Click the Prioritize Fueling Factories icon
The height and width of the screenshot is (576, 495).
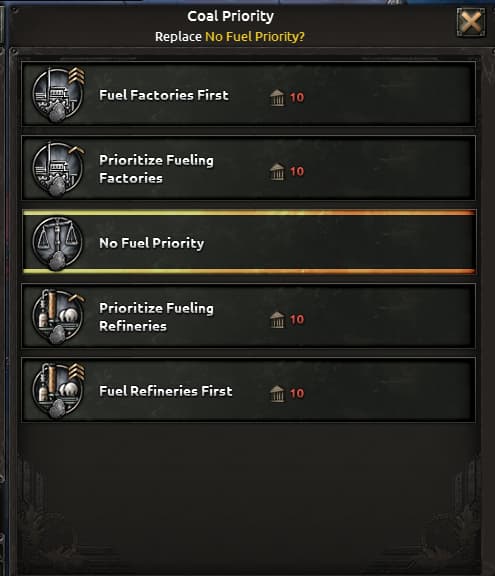pos(58,169)
